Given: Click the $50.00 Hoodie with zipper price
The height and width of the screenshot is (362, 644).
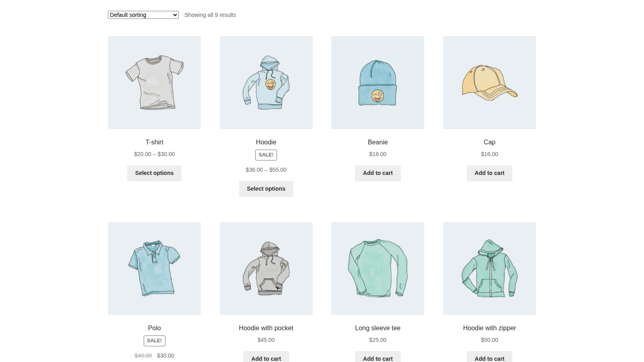Looking at the screenshot, I should 489,340.
